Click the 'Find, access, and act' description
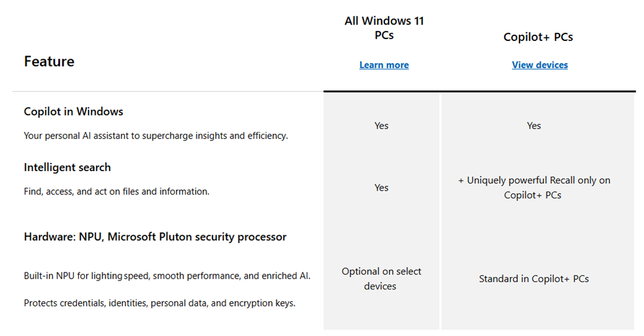 (116, 191)
